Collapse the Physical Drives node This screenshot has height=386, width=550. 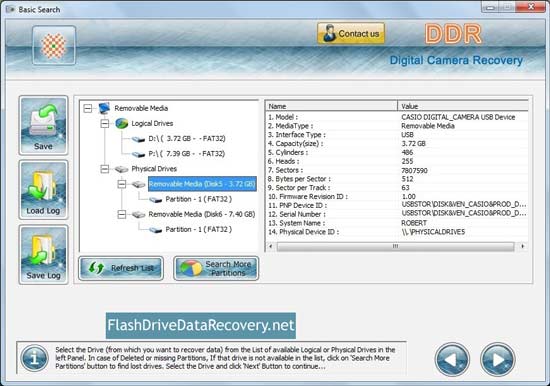pyautogui.click(x=105, y=169)
